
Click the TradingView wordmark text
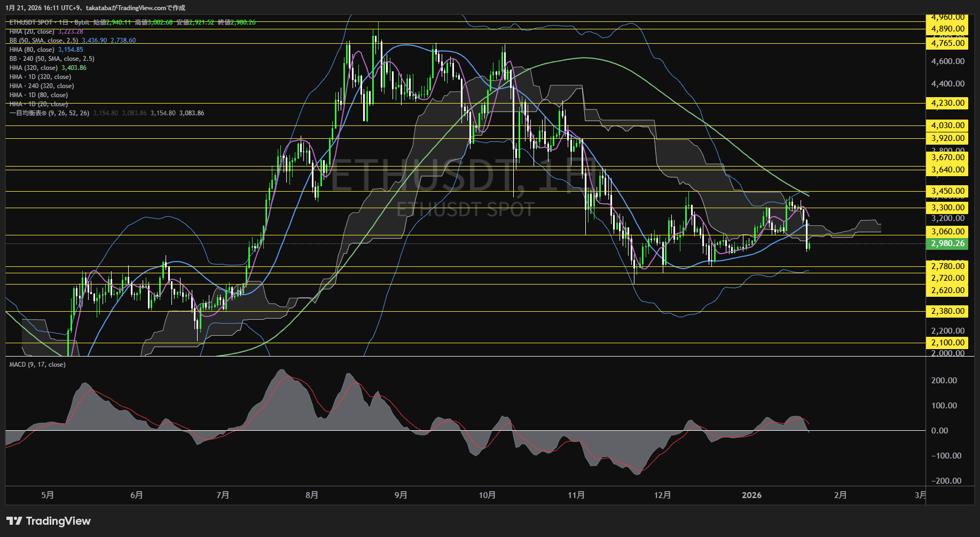58,521
